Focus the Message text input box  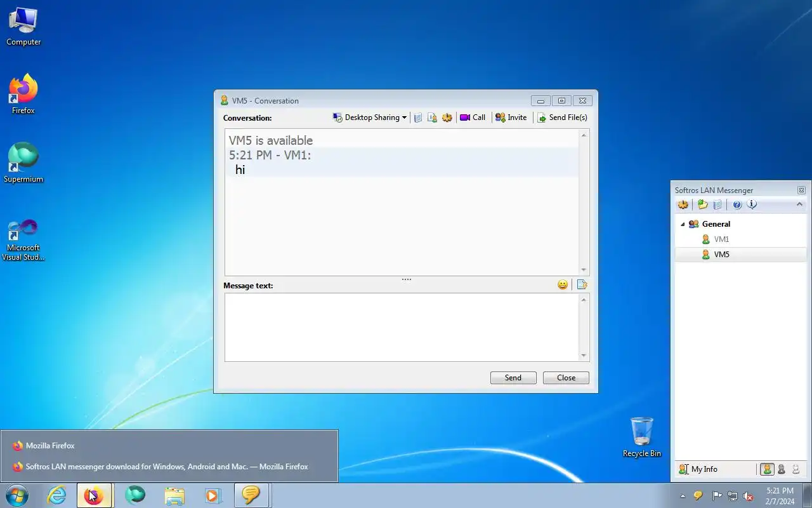(402, 327)
